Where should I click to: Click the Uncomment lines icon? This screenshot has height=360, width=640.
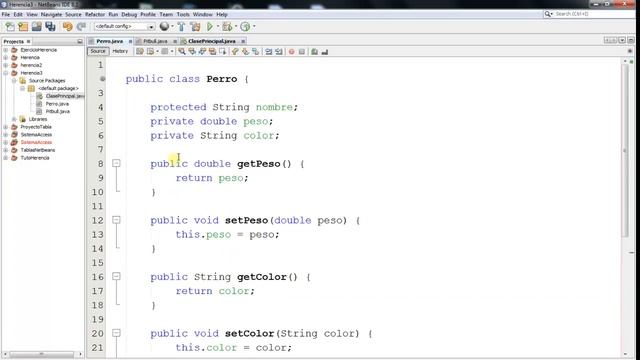click(324, 52)
